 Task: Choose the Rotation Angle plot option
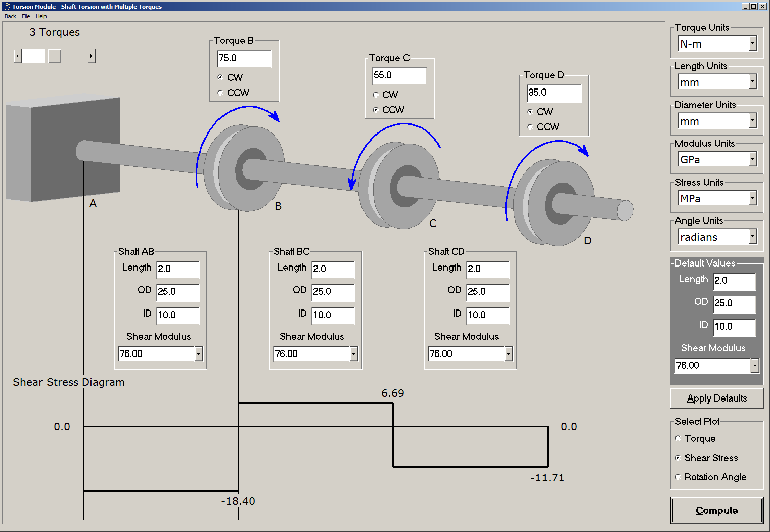point(678,477)
